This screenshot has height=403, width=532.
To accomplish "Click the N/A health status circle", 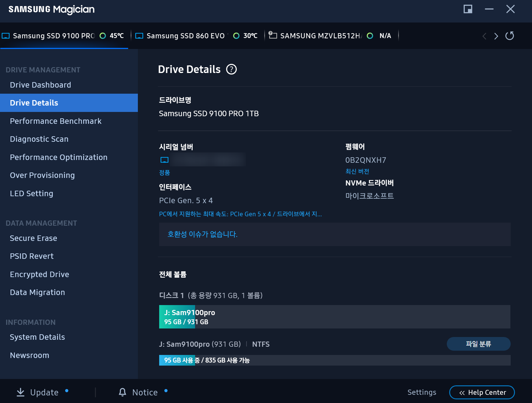I will click(x=370, y=36).
